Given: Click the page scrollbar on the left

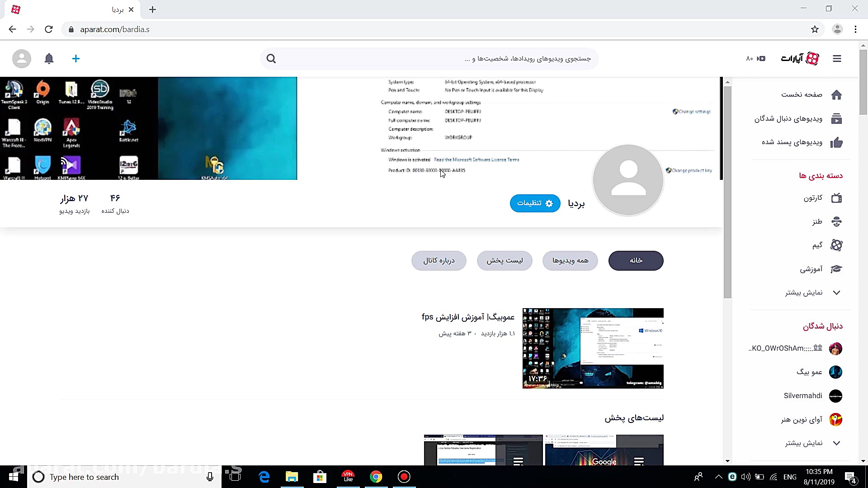Looking at the screenshot, I should point(727,190).
